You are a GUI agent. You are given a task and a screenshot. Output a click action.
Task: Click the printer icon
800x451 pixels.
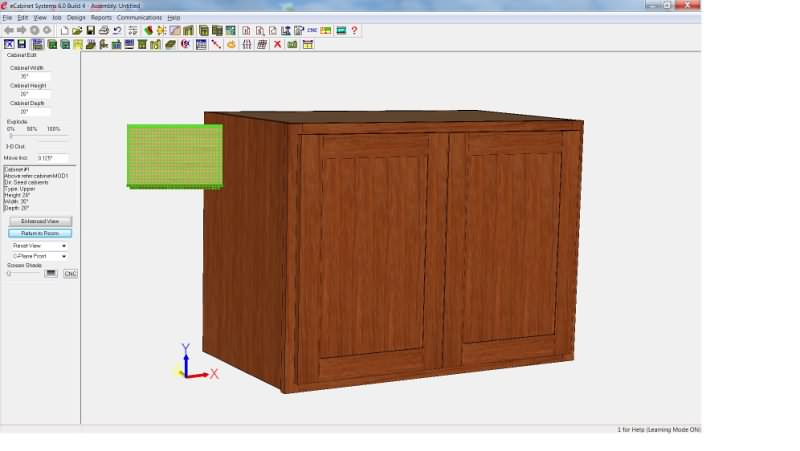pyautogui.click(x=104, y=31)
